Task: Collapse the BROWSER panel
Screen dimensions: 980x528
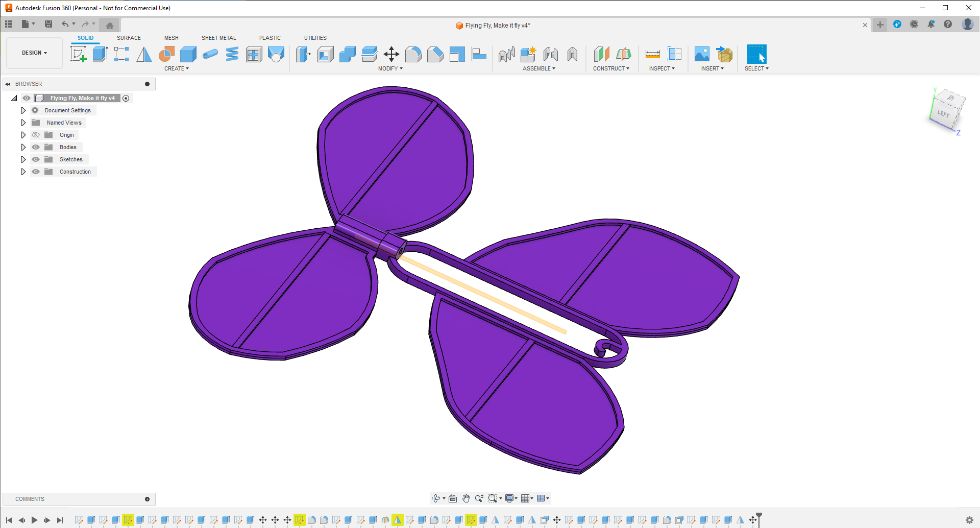Action: (x=7, y=83)
